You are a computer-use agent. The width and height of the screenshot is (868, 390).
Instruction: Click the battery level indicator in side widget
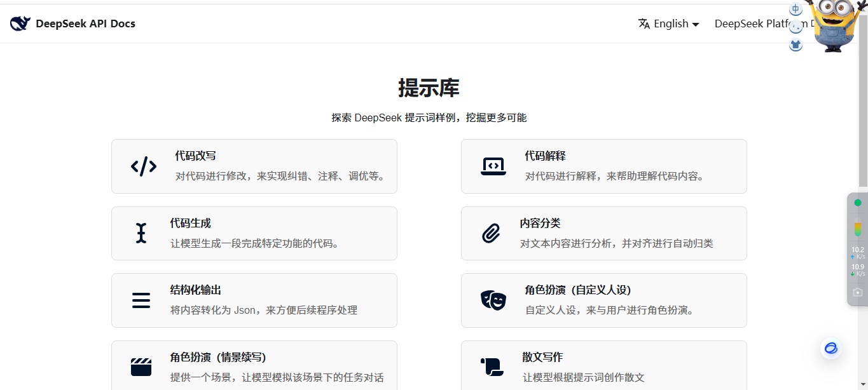(857, 227)
